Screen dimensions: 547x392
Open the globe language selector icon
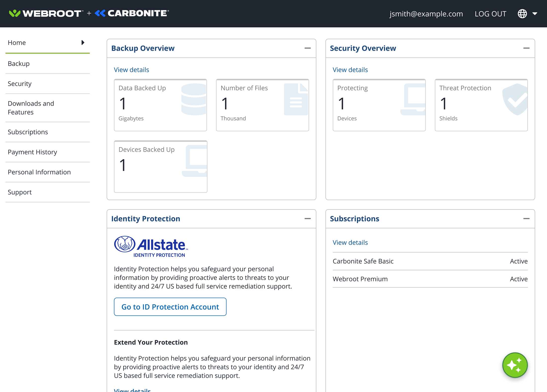point(522,14)
